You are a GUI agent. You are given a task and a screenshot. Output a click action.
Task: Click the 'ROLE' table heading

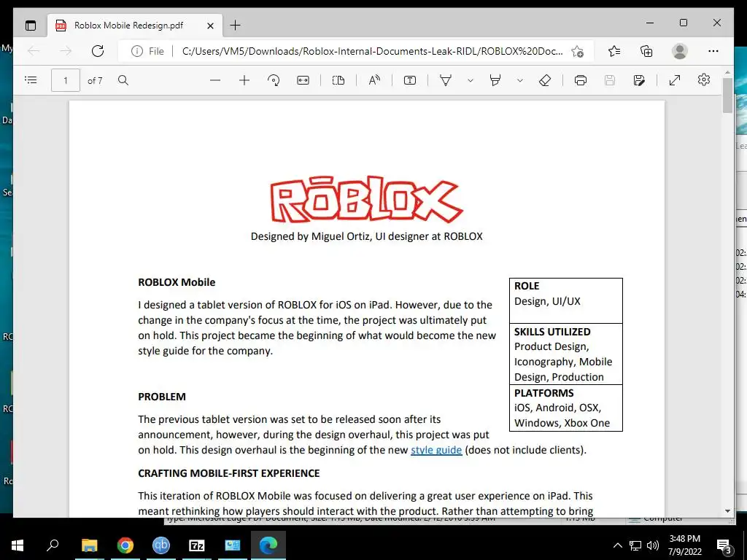coord(527,286)
